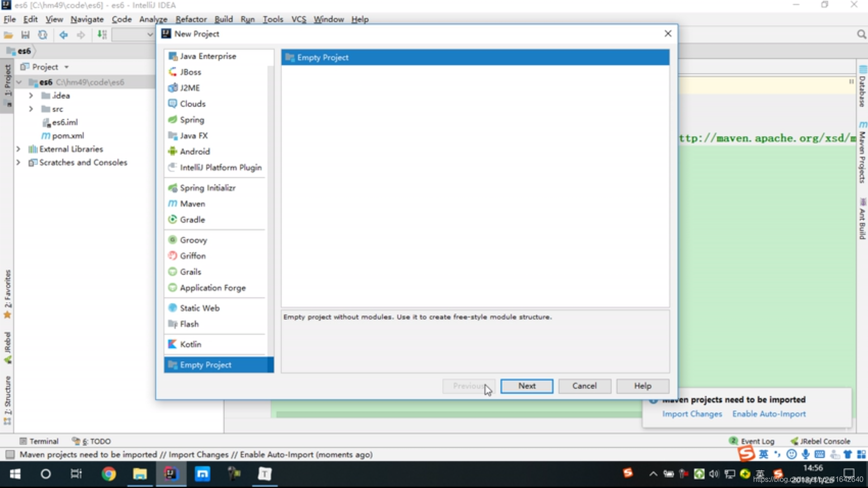Select Empty Project in left list
Screen dimensions: 868x488
219,365
